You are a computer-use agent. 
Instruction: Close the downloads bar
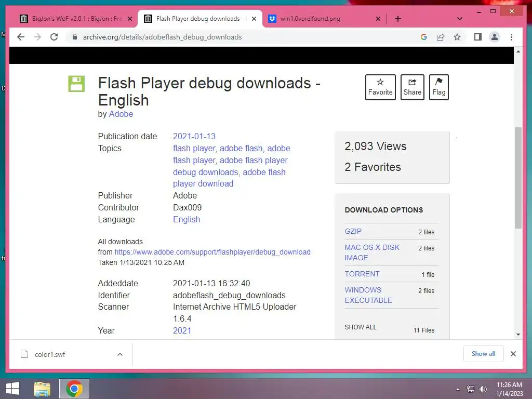pos(513,354)
